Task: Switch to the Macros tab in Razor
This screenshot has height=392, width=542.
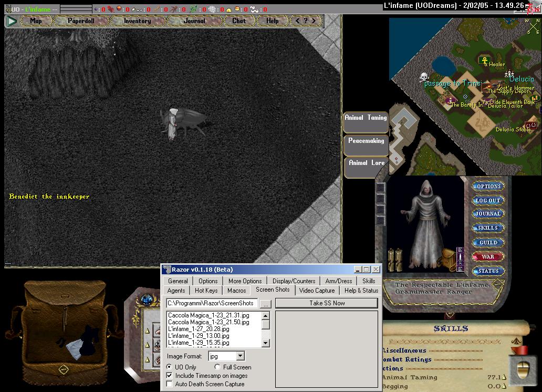Action: (237, 291)
